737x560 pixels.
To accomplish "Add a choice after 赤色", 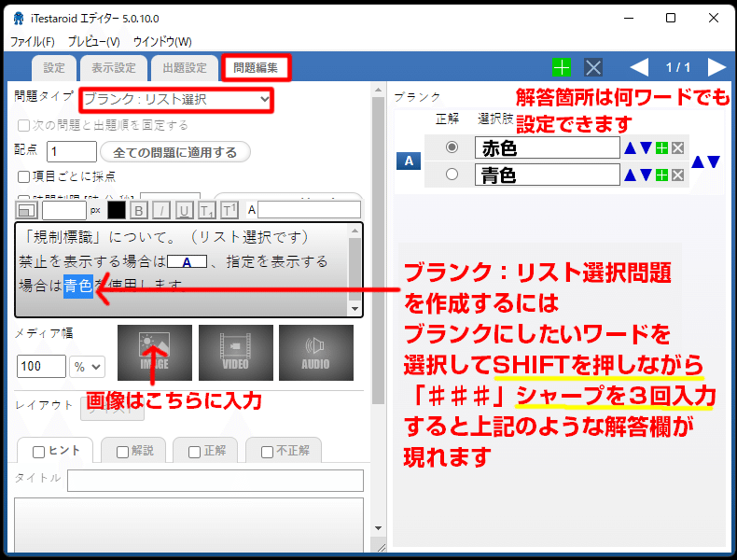I will tap(661, 148).
